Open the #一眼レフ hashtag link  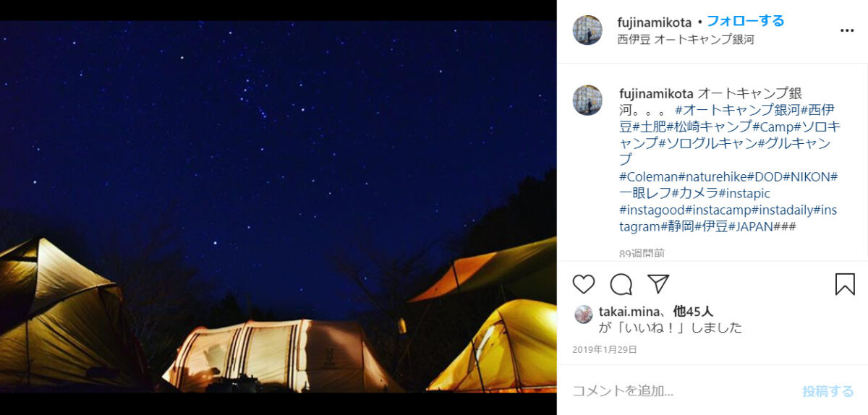(x=645, y=193)
